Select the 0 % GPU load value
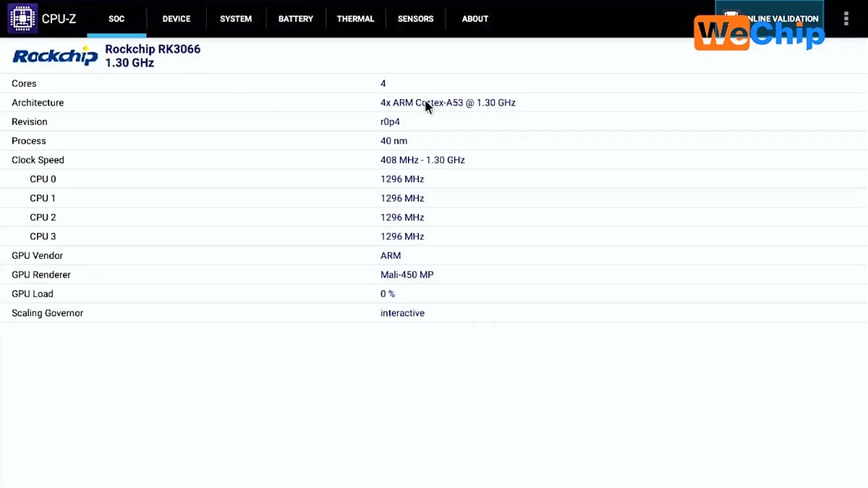This screenshot has width=868, height=488. click(x=388, y=294)
